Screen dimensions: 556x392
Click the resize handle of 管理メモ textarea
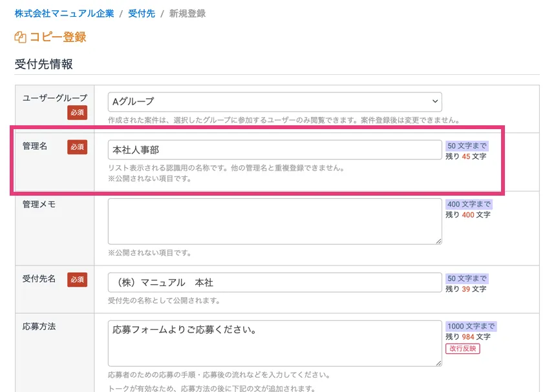pos(438,241)
